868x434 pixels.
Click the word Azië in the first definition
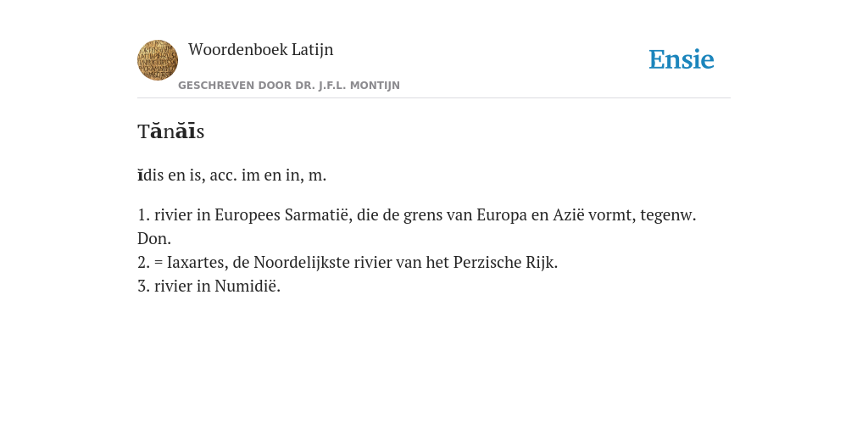[569, 214]
